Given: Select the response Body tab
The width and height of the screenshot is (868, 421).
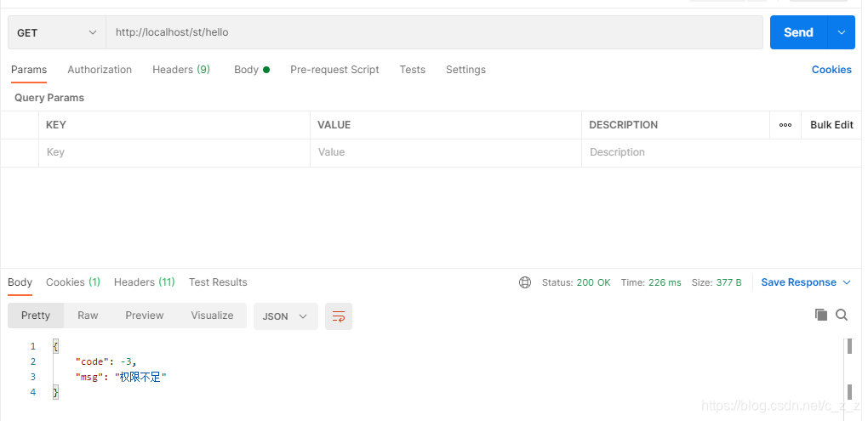Looking at the screenshot, I should pyautogui.click(x=20, y=282).
